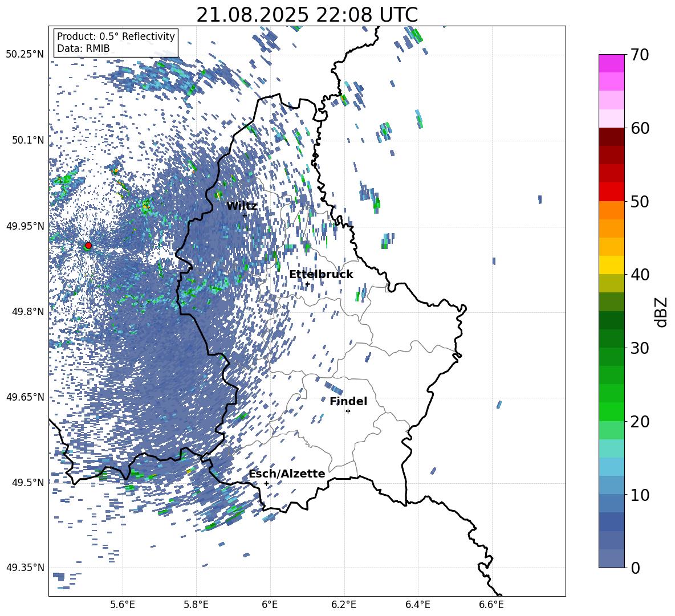Click the 49.5°N latitude label
Image resolution: width=675 pixels, height=616 pixels.
point(28,482)
